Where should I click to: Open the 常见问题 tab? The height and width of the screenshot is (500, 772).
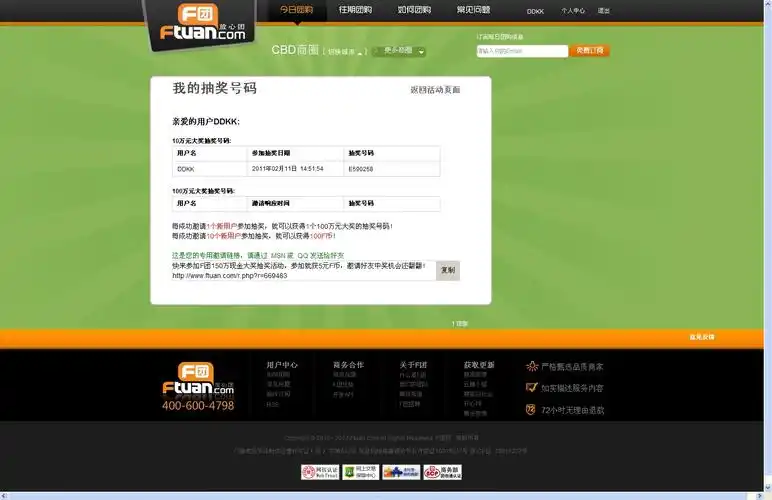(473, 9)
